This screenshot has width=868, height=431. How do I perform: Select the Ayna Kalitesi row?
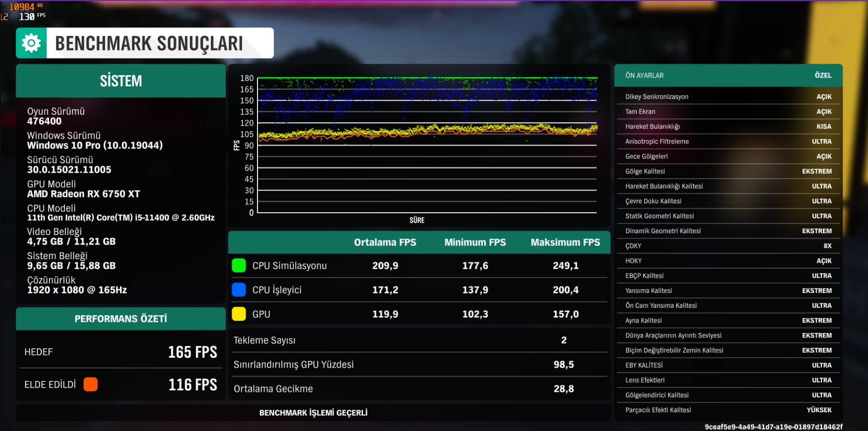coord(728,320)
